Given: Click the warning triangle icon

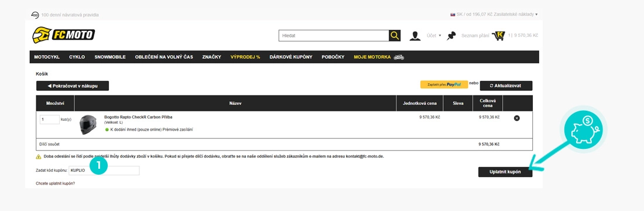Looking at the screenshot, I should (38, 156).
